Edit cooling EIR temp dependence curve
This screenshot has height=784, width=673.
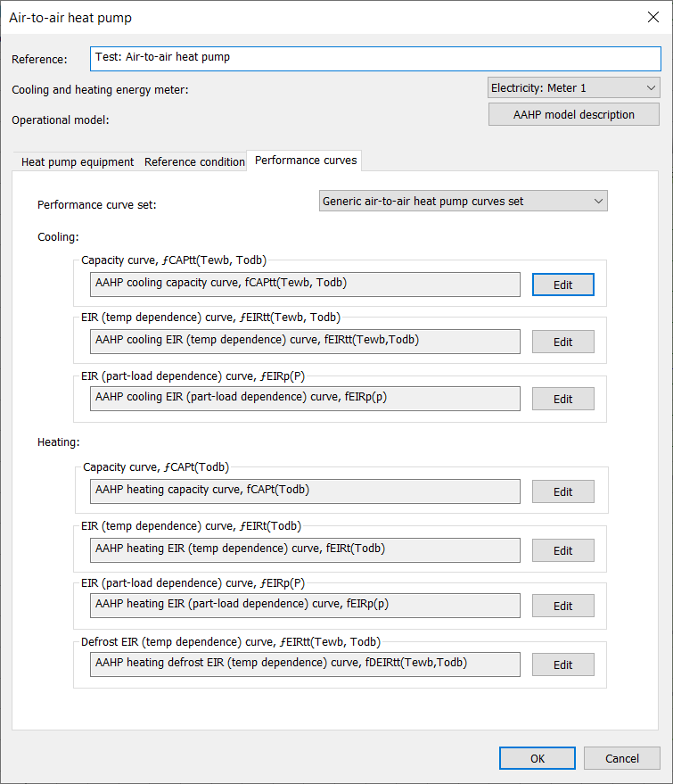click(x=562, y=342)
